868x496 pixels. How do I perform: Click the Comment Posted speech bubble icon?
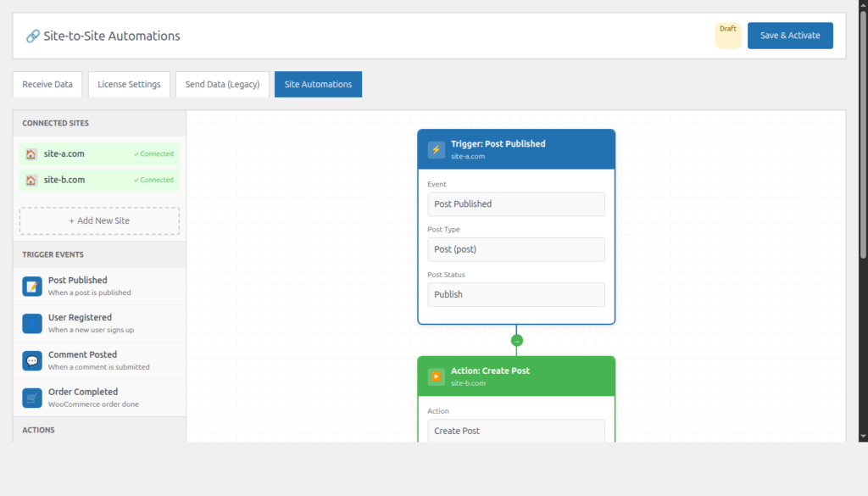click(32, 360)
